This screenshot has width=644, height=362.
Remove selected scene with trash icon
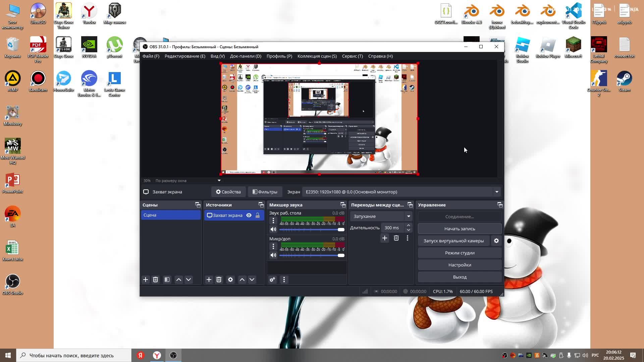click(155, 280)
